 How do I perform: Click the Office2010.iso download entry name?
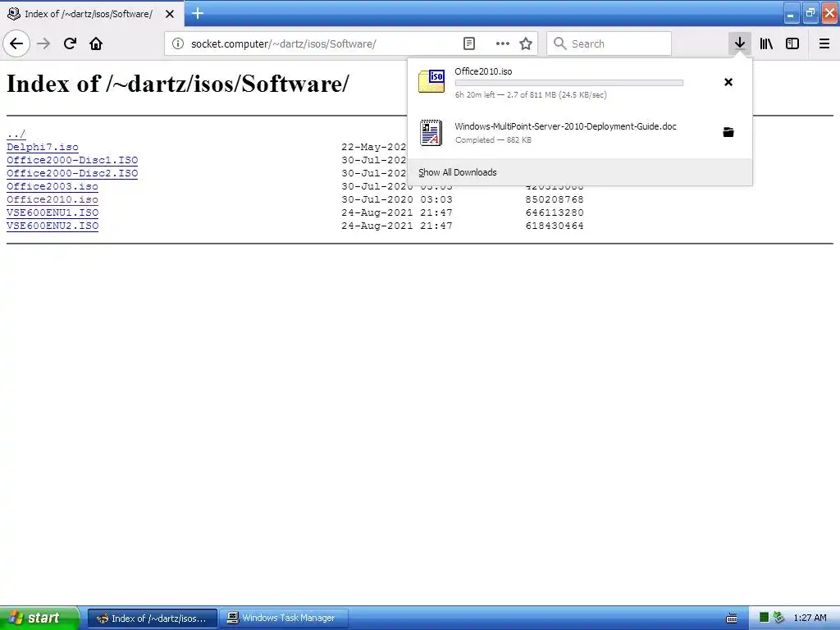(x=483, y=71)
